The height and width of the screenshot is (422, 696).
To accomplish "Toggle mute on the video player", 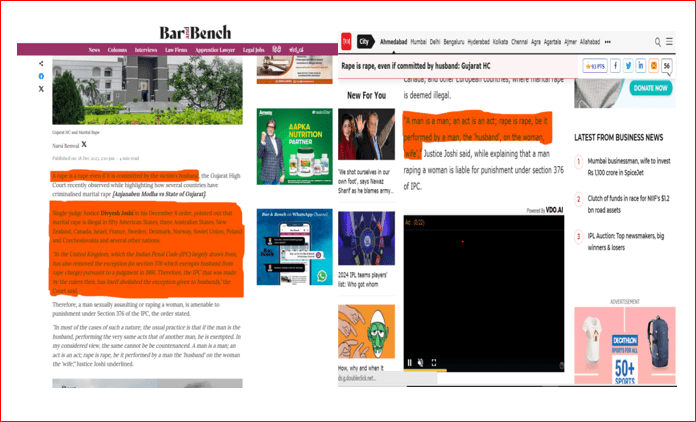I will point(421,362).
